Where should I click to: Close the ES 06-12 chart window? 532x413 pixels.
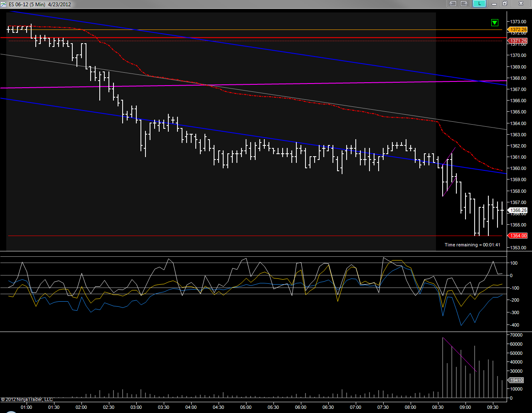coord(521,4)
